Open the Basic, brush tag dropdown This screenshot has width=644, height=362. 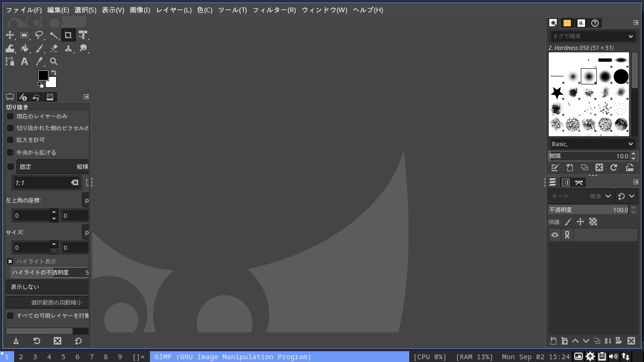pos(631,144)
